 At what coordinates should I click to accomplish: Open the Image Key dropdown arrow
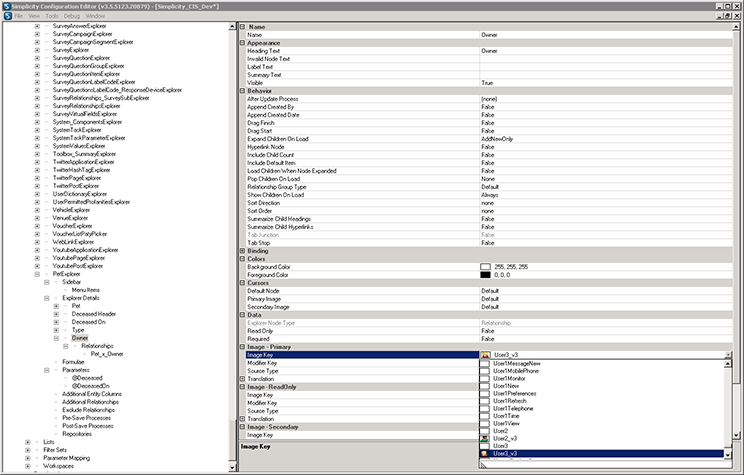click(x=728, y=355)
